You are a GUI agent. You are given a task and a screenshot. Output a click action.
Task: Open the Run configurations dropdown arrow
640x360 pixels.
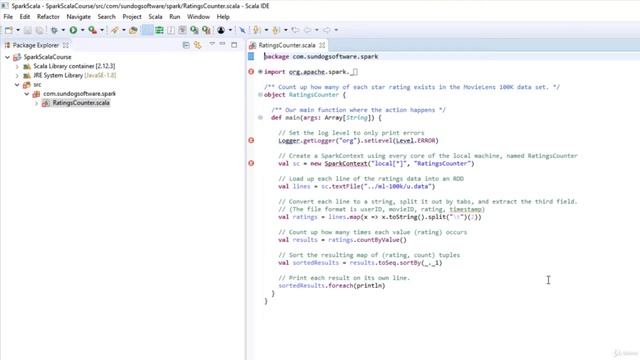coord(82,30)
